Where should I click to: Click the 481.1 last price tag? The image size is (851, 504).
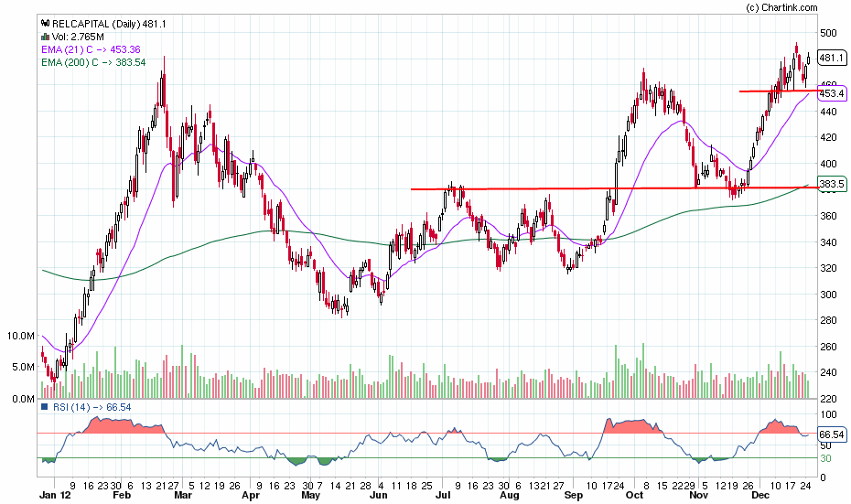(x=832, y=58)
